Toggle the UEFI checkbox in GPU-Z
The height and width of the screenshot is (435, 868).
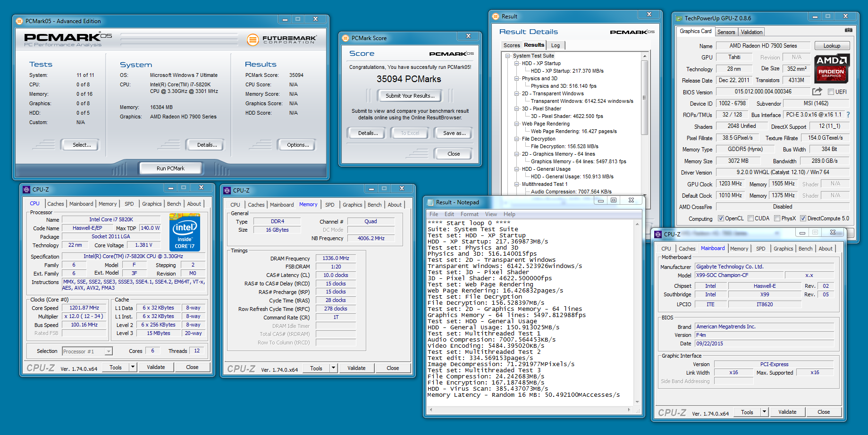(x=831, y=92)
